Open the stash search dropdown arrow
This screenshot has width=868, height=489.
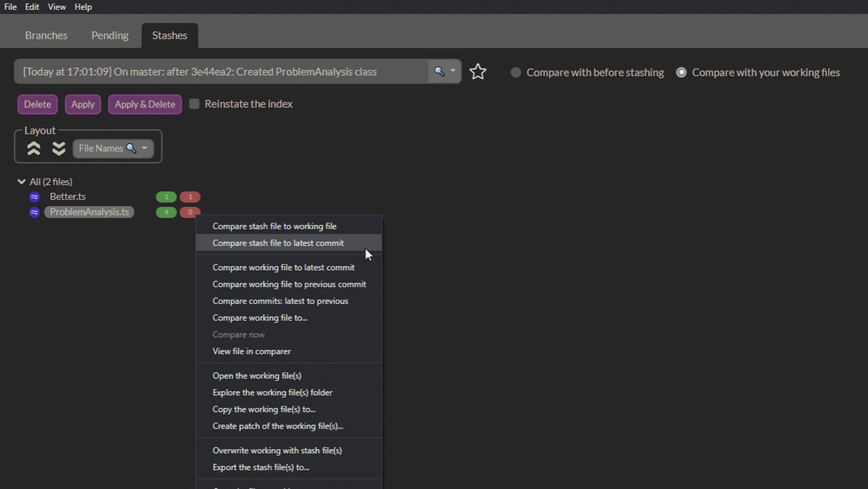[x=453, y=71]
